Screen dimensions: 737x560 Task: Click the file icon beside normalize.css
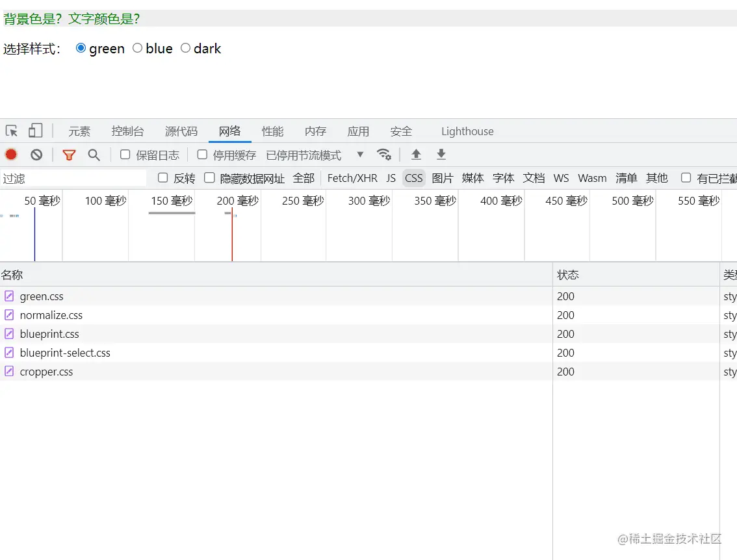[9, 315]
